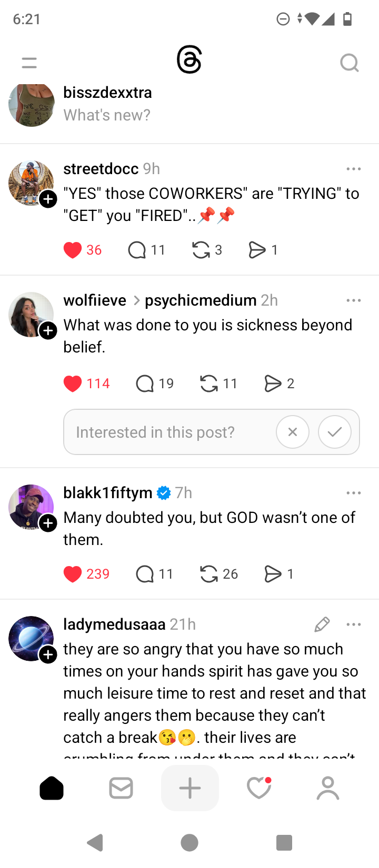Open the messages inbox tab
379x868 pixels.
point(121,788)
